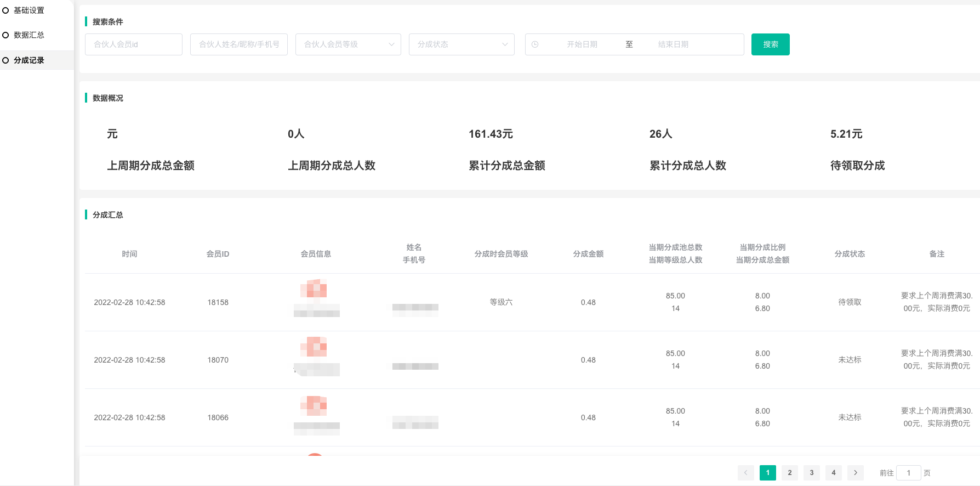Click the clock icon in date range field
The height and width of the screenshot is (486, 980).
pos(535,44)
